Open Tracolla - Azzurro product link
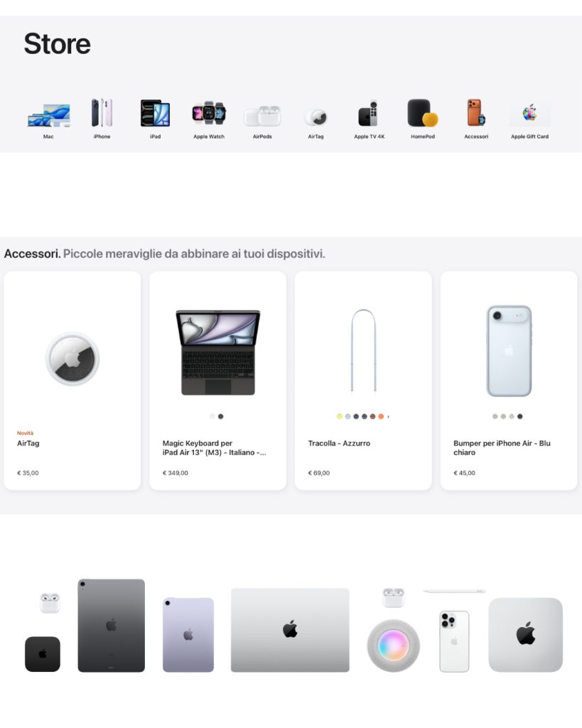The width and height of the screenshot is (582, 728). click(339, 444)
